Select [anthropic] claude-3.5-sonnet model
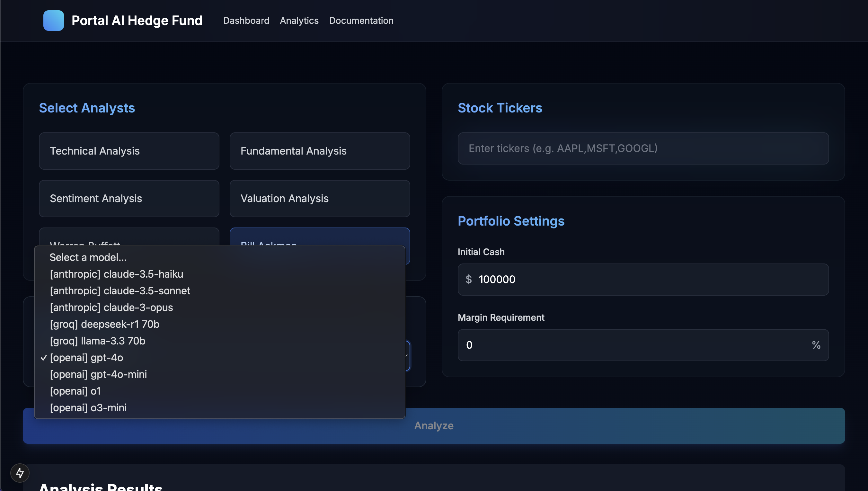 pyautogui.click(x=219, y=291)
